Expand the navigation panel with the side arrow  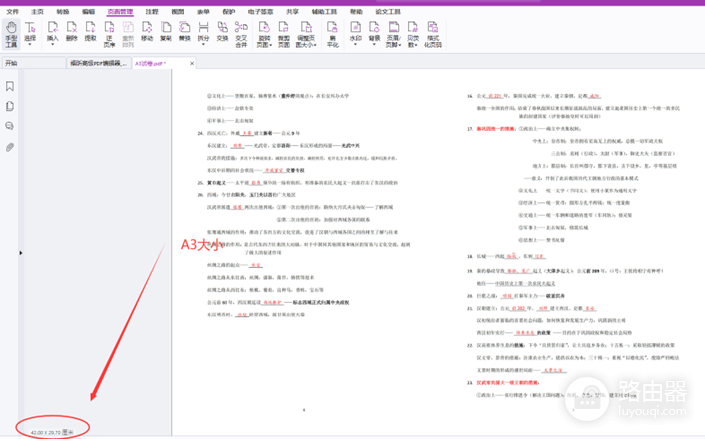[x=21, y=253]
